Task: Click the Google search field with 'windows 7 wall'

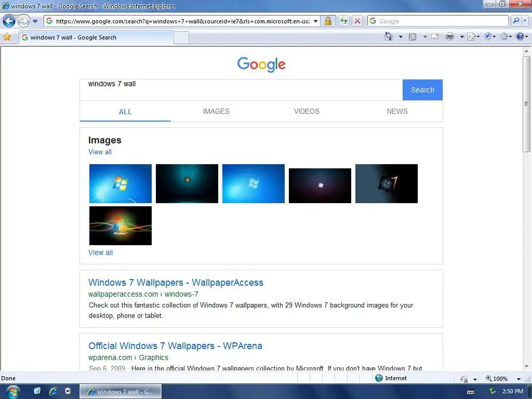Action: [241, 90]
